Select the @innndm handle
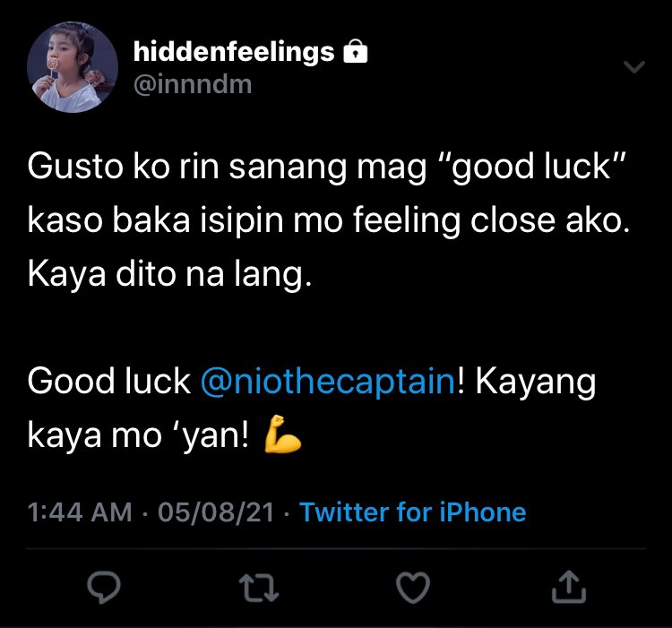The image size is (672, 628). (193, 84)
